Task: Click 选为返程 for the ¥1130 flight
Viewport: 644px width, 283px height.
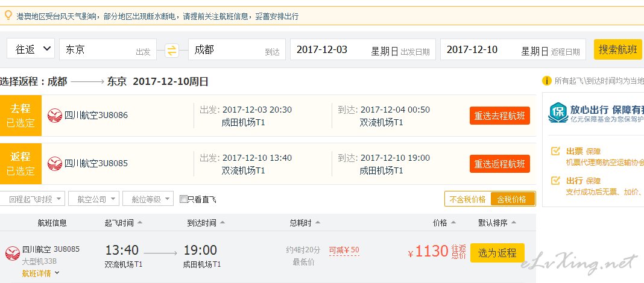Action: (x=497, y=253)
